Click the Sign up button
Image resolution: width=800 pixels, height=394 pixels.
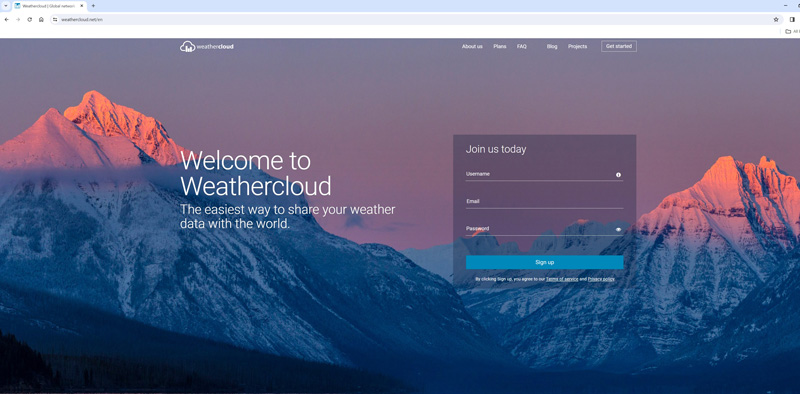(544, 262)
